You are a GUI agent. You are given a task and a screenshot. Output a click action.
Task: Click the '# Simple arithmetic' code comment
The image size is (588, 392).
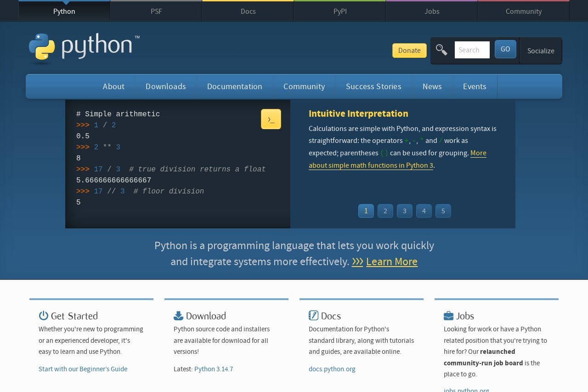click(x=118, y=114)
